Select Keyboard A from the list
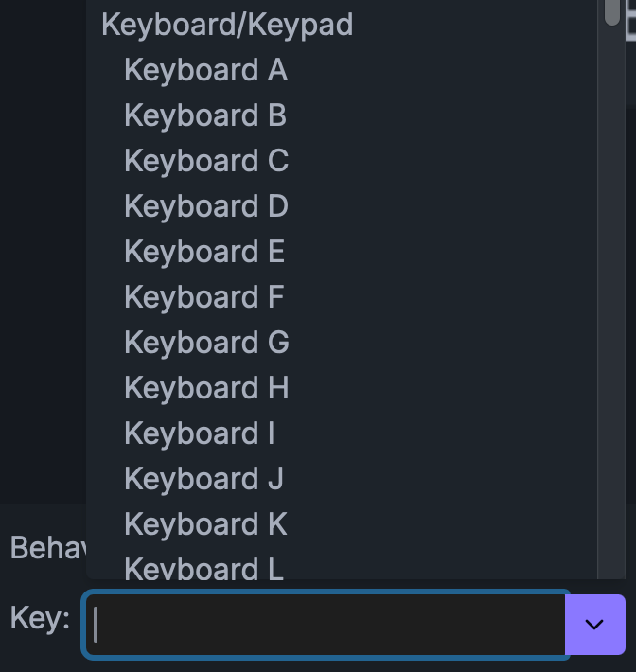636x672 pixels. point(205,70)
